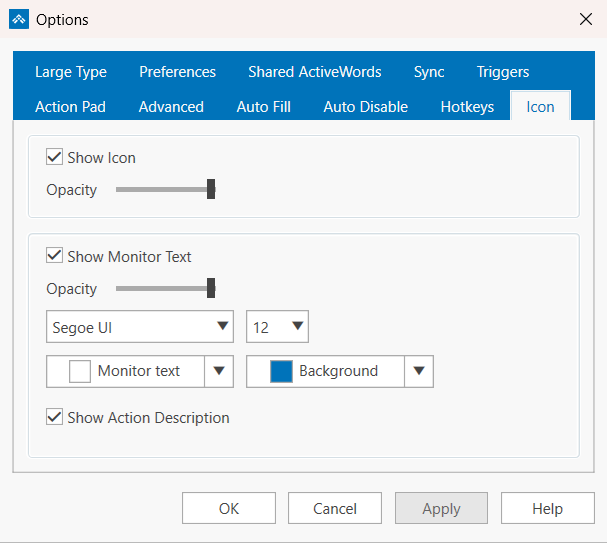Click the Show Action Description label
This screenshot has height=543, width=607.
click(x=149, y=418)
